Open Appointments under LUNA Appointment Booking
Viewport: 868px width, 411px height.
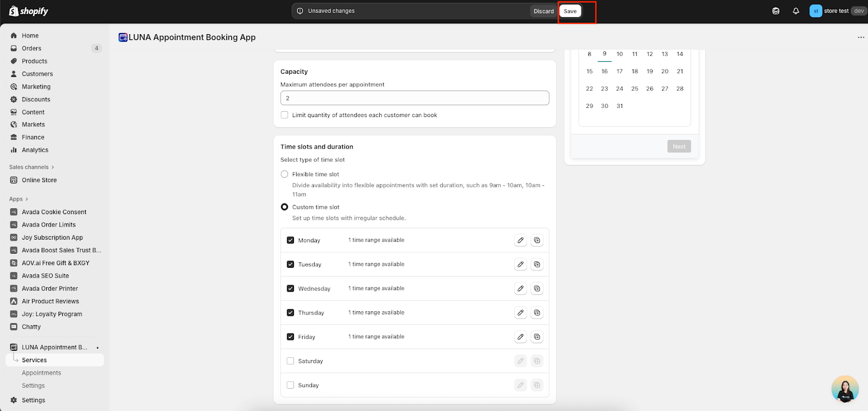[41, 373]
